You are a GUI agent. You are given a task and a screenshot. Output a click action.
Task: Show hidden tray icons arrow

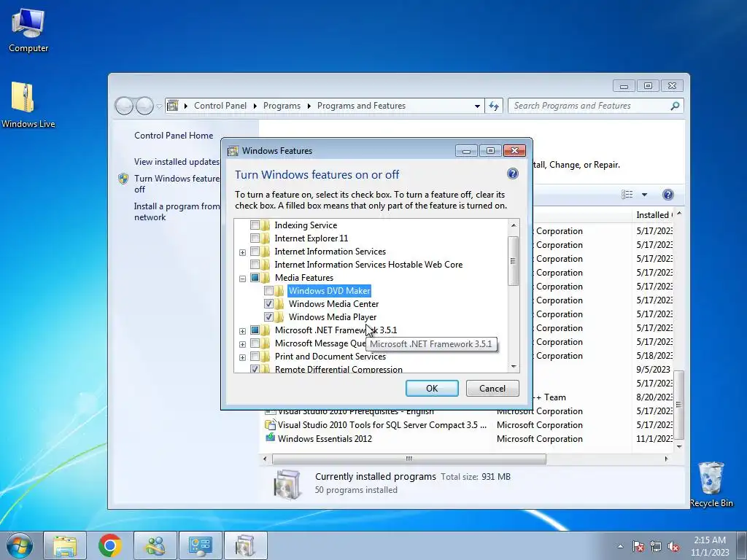[620, 547]
